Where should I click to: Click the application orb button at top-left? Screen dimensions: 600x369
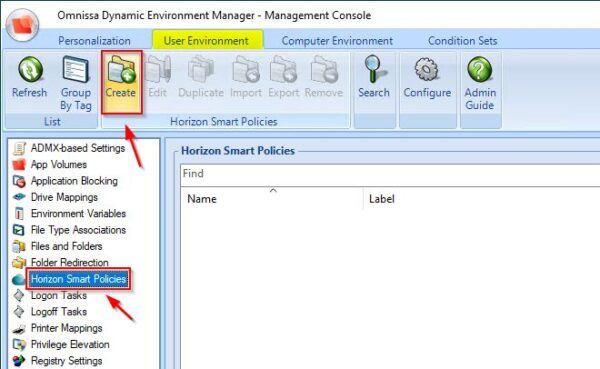click(x=23, y=24)
